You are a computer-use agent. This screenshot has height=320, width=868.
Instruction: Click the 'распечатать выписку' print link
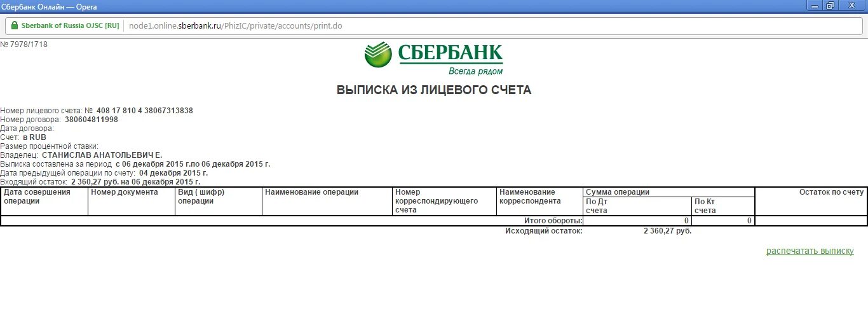click(x=810, y=251)
